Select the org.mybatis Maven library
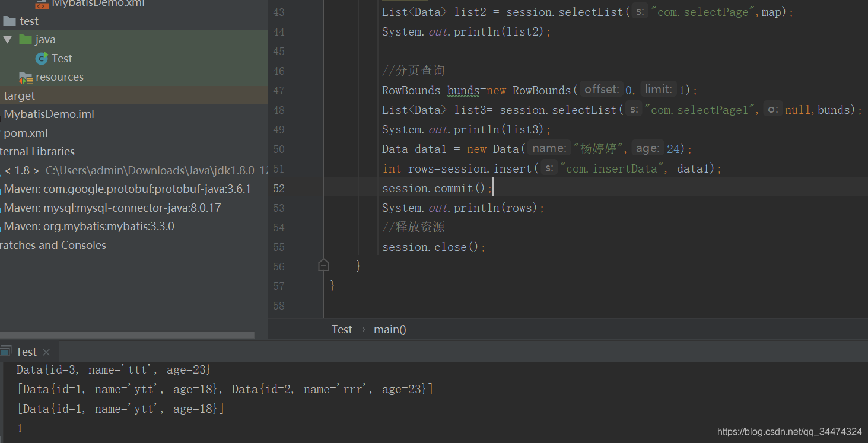 coord(89,226)
